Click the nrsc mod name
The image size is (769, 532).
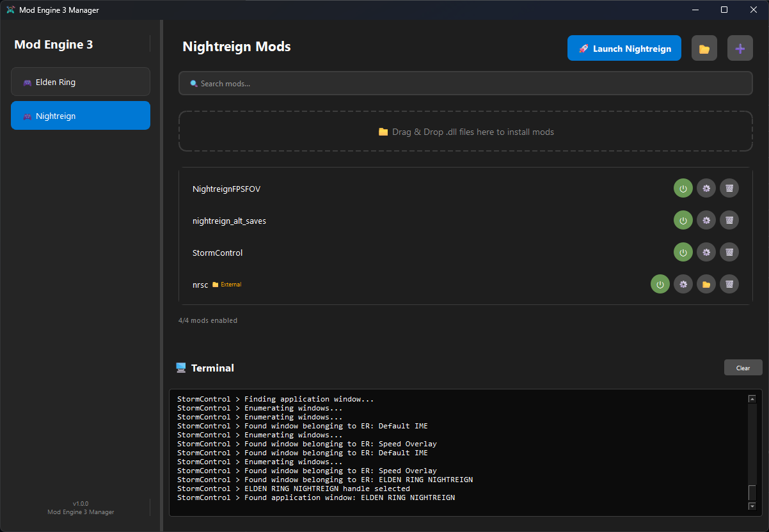[200, 285]
